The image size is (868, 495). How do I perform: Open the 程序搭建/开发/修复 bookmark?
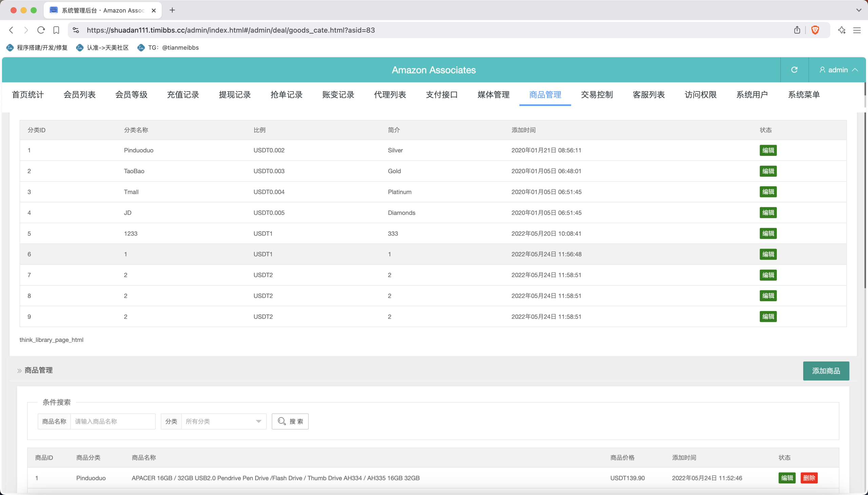coord(37,47)
